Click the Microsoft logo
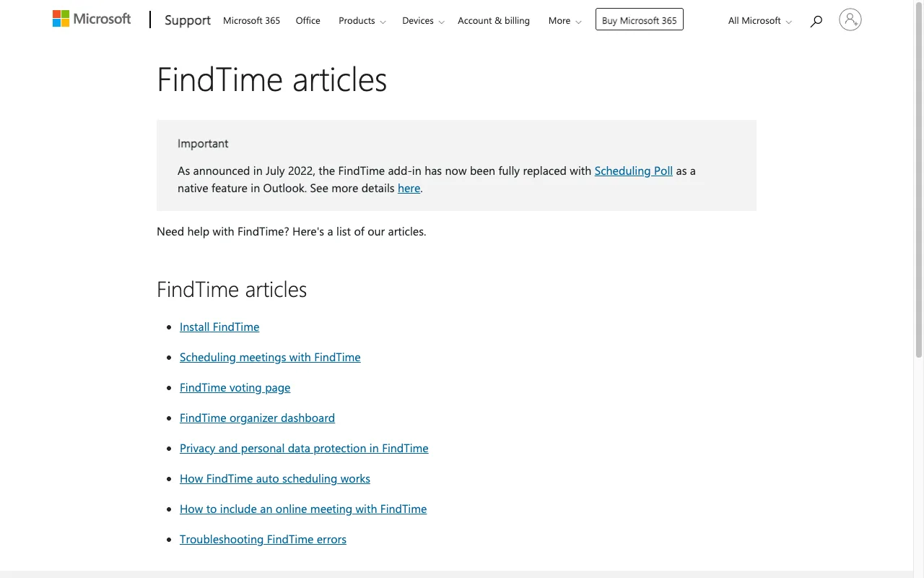The width and height of the screenshot is (924, 578). [92, 19]
